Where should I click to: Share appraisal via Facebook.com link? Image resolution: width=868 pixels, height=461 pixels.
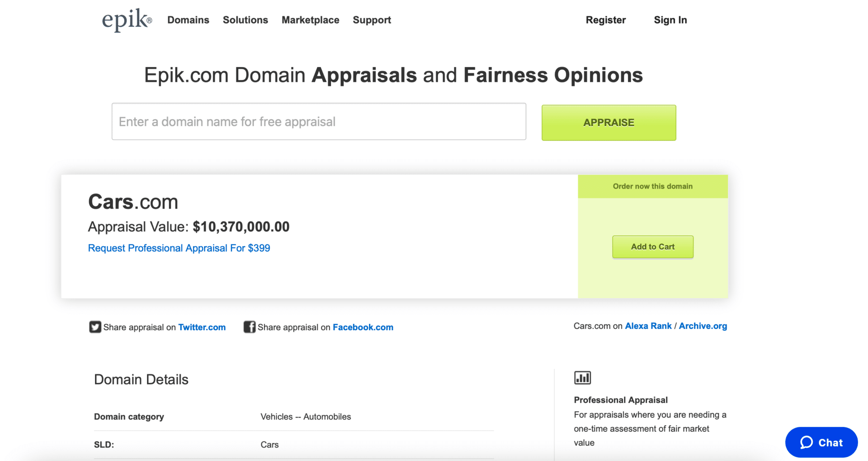coord(363,327)
